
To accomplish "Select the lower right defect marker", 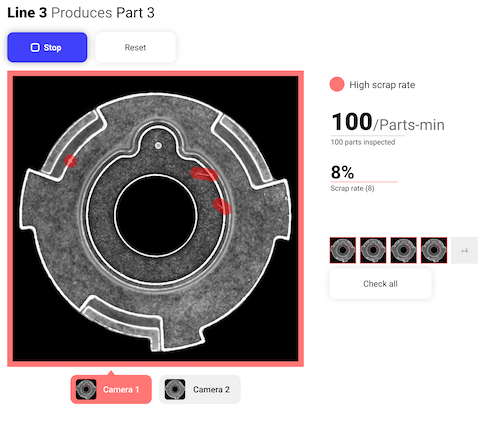I will coord(222,206).
